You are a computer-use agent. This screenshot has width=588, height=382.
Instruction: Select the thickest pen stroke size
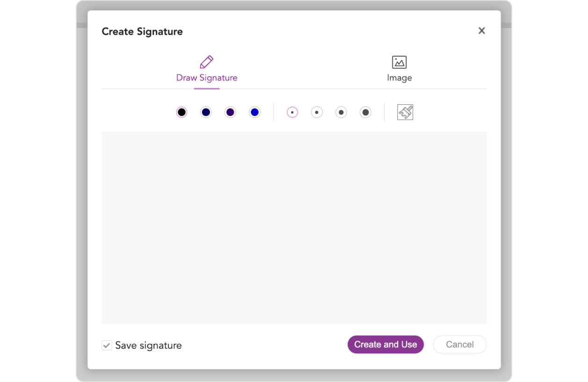point(366,112)
